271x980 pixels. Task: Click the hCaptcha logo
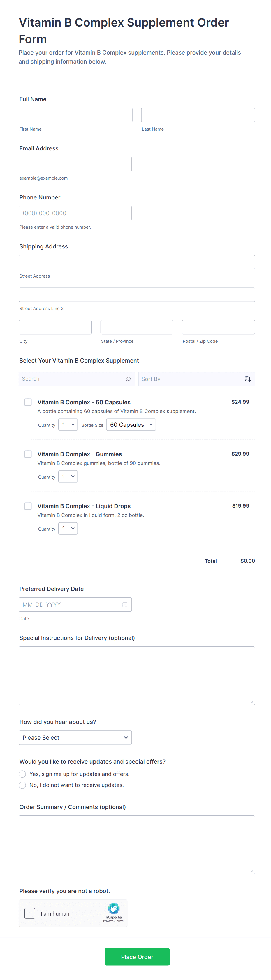point(114,909)
